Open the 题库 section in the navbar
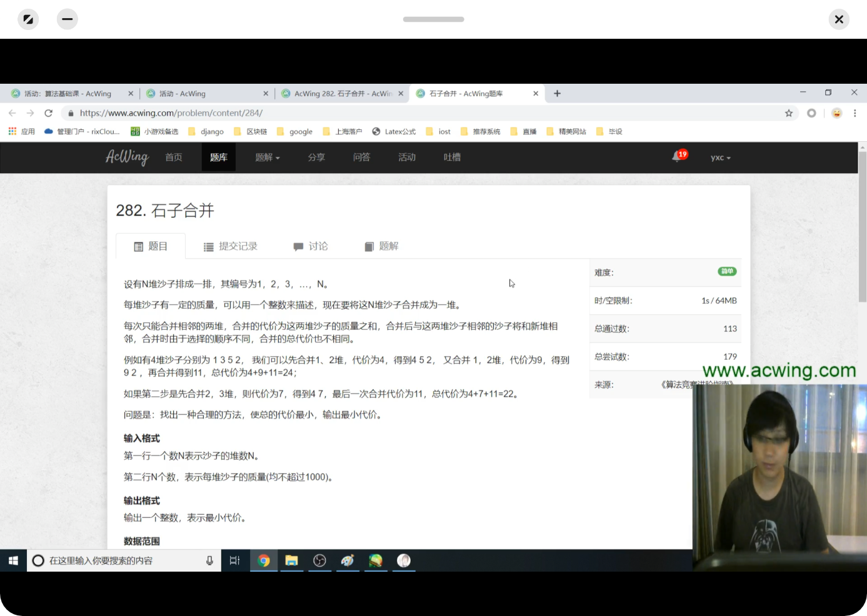 click(218, 157)
